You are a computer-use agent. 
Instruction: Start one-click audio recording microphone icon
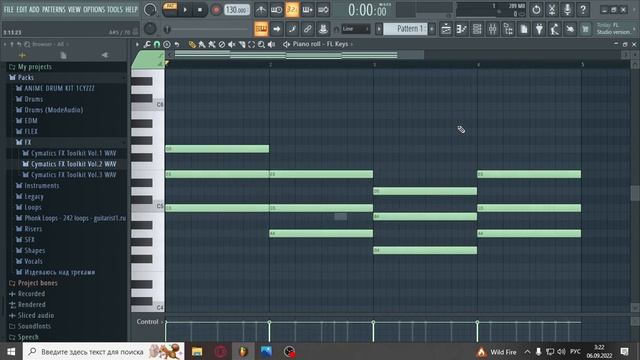coord(567,9)
